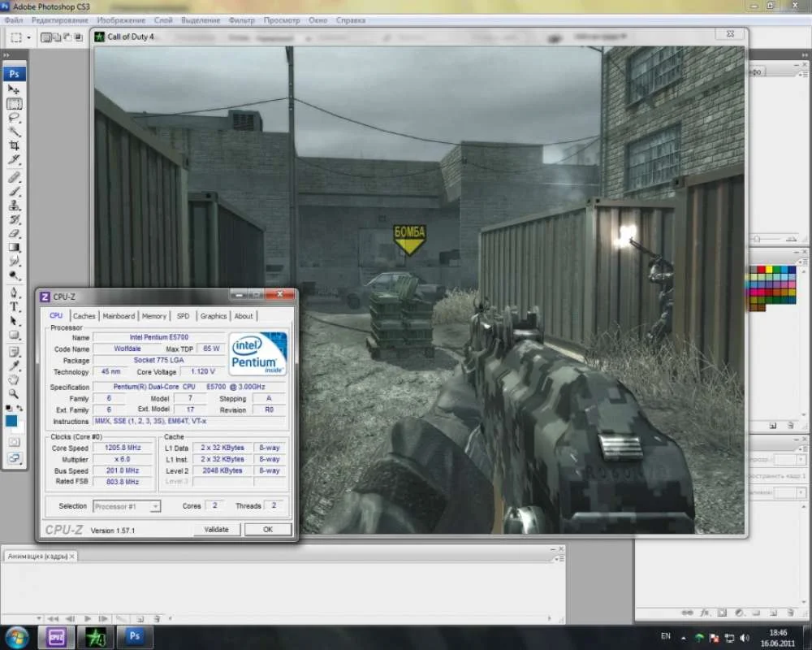Collapse the Photoshop toolbar double arrows

(6, 55)
